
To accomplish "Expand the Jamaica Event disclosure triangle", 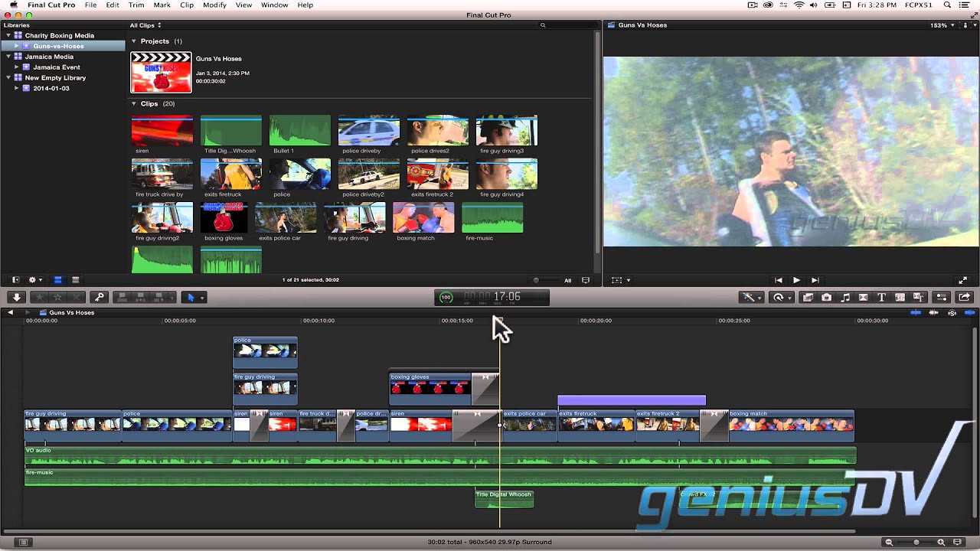I will click(17, 67).
